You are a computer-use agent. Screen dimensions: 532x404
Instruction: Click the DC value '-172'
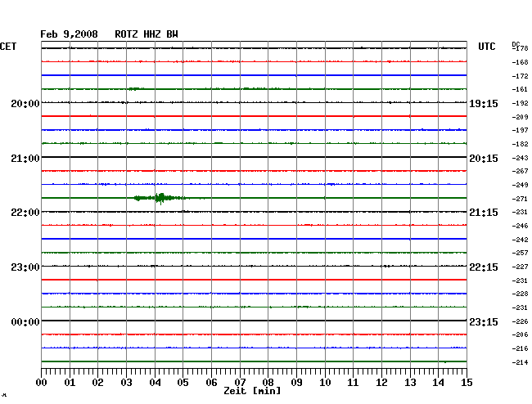[520, 76]
